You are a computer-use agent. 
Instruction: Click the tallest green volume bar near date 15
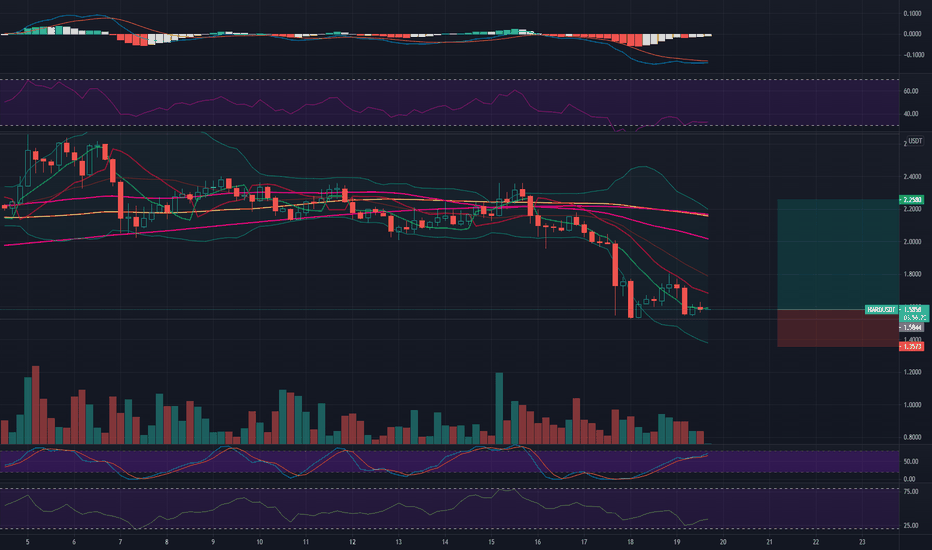pos(499,408)
